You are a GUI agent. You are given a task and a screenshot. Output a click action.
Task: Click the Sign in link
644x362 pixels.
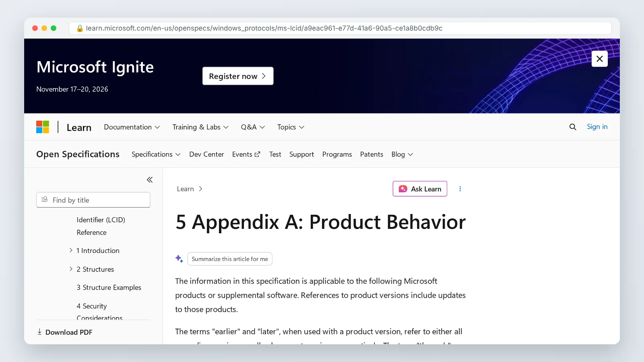(x=597, y=127)
